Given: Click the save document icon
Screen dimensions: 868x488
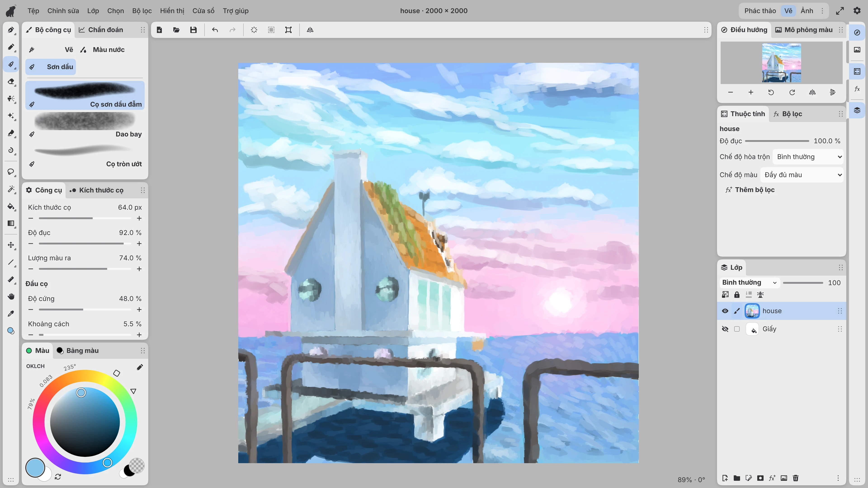Looking at the screenshot, I should tap(193, 30).
